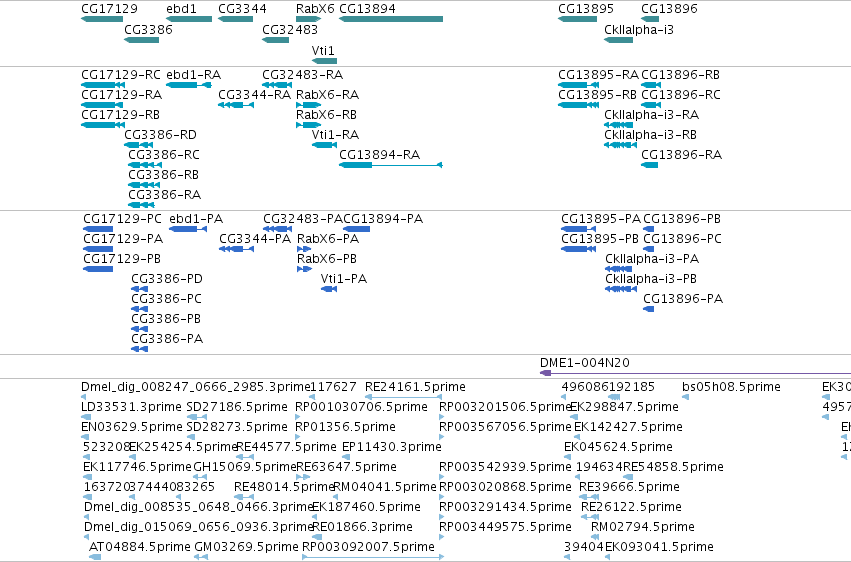The width and height of the screenshot is (851, 562).
Task: Select the EK298847.5prime EST label
Action: click(x=624, y=407)
